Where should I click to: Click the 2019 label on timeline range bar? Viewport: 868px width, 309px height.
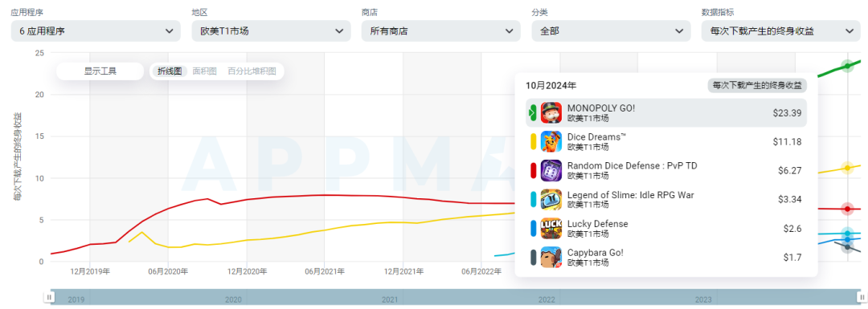(76, 299)
